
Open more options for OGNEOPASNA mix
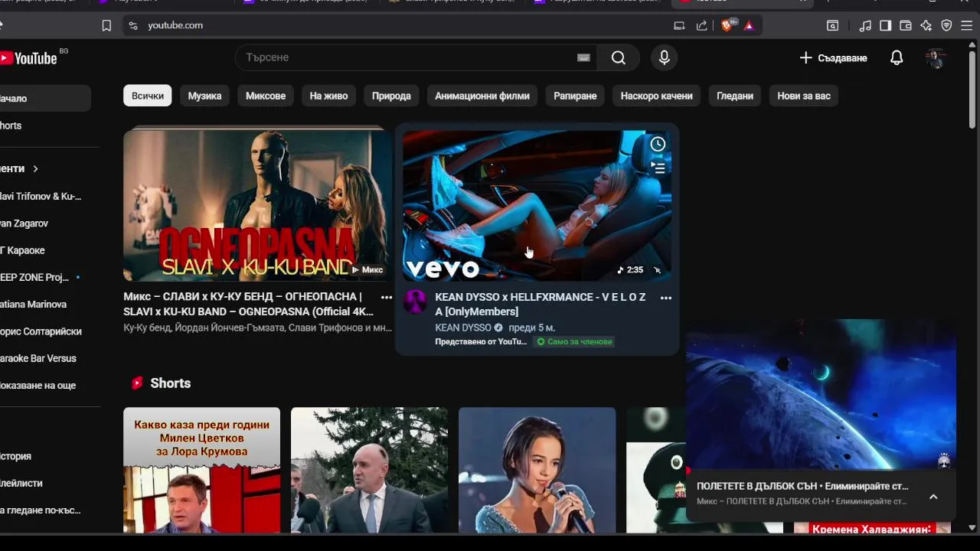(387, 298)
